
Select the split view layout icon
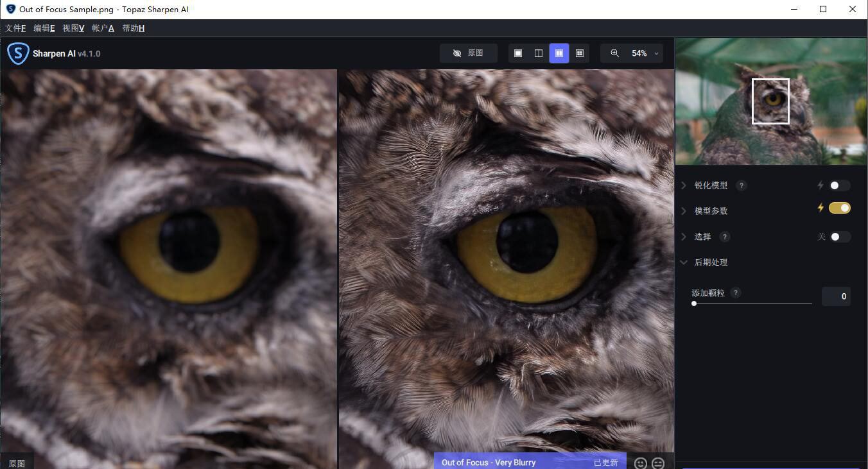[539, 53]
